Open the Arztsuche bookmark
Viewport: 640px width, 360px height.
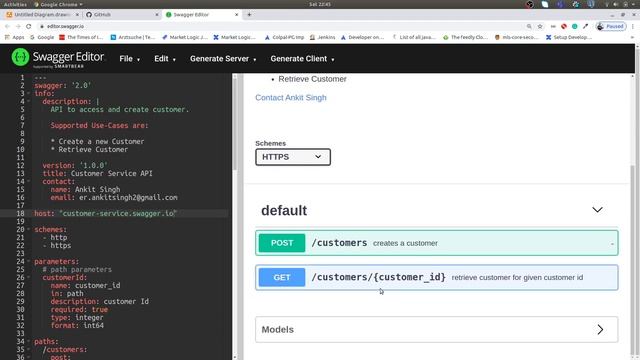(133, 37)
